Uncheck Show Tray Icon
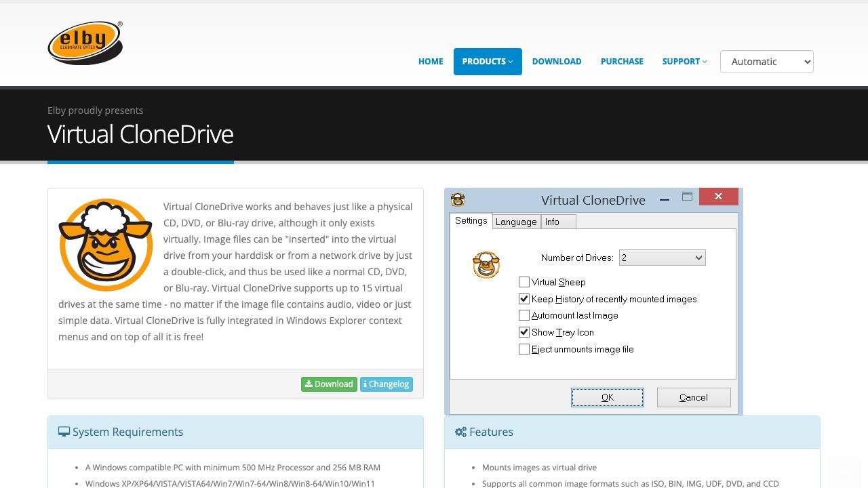868x488 pixels. [x=524, y=332]
